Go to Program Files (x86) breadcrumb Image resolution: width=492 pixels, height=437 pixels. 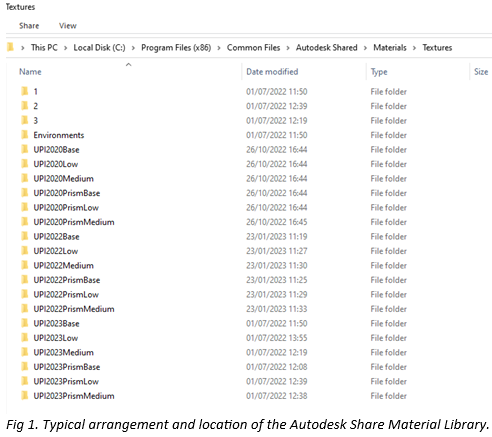pyautogui.click(x=176, y=48)
